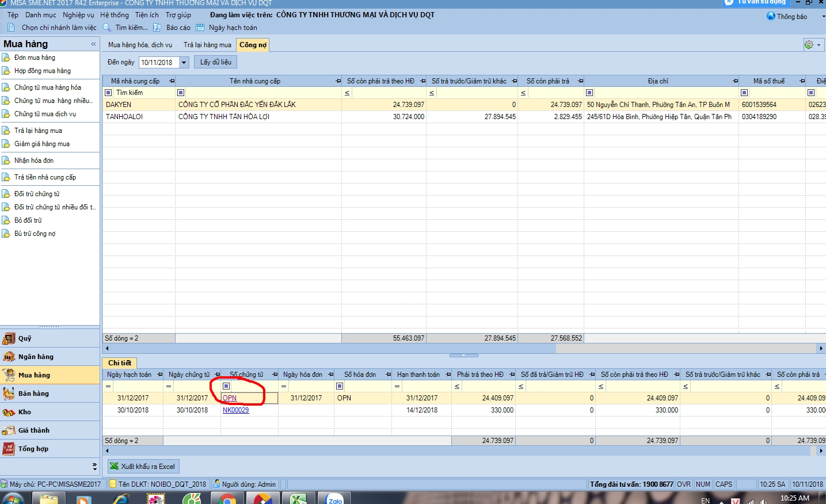Open filter operator for Số hóa đơn

pyautogui.click(x=340, y=386)
